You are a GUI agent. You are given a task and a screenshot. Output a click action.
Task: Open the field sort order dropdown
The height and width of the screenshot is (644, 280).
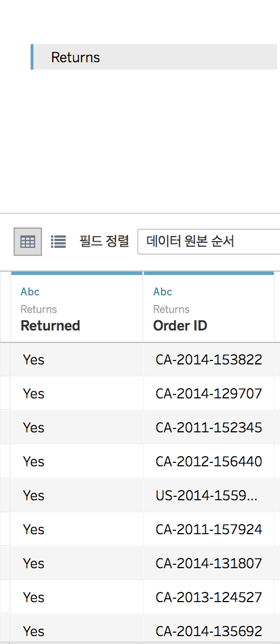coord(209,242)
